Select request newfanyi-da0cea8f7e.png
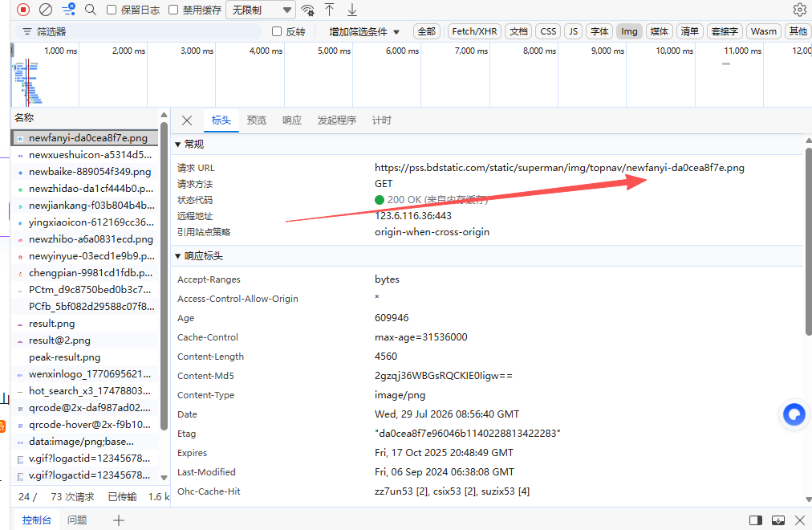Screen dimensions: 812x530 (x=84, y=138)
